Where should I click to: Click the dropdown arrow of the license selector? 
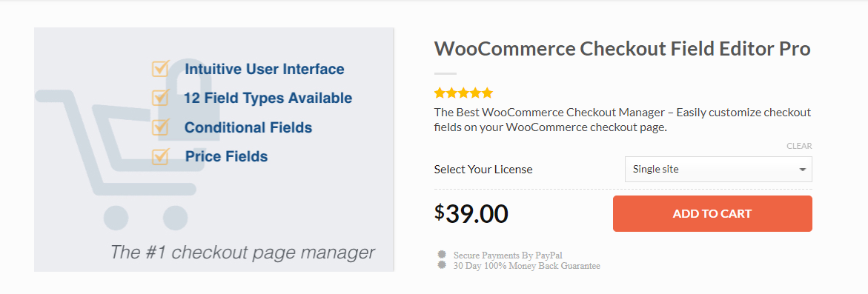802,170
